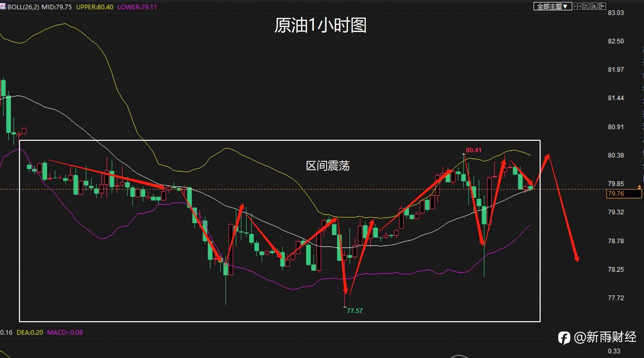Click the 81.97 price axis label
The width and height of the screenshot is (644, 358).
click(616, 70)
